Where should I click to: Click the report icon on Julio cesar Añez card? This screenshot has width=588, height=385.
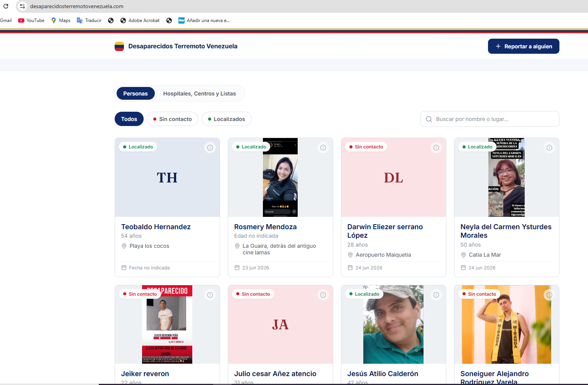tap(323, 295)
